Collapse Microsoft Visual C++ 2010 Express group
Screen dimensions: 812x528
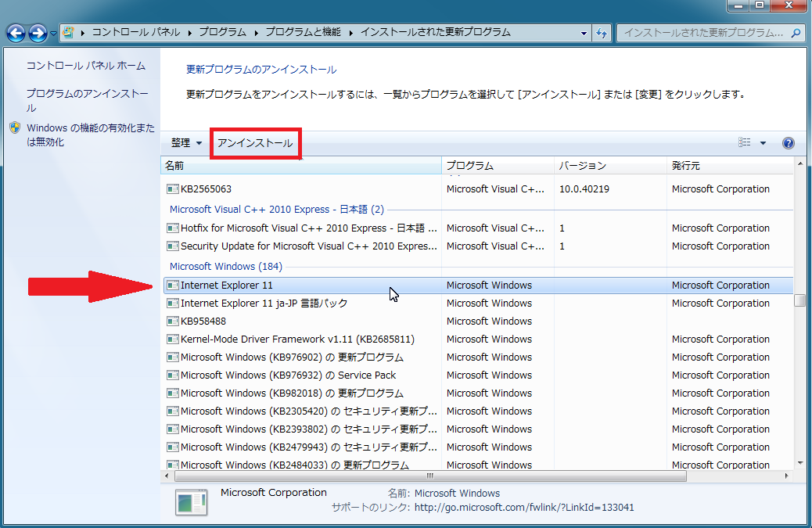(277, 209)
